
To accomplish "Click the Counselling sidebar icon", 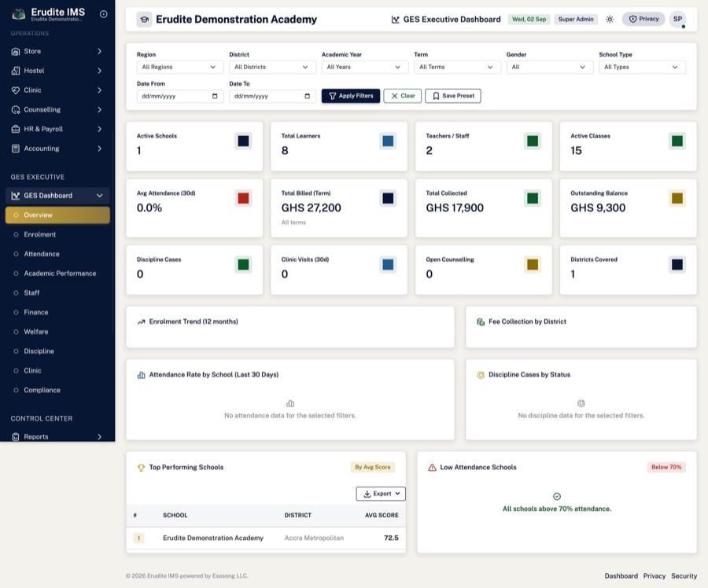I will click(16, 109).
